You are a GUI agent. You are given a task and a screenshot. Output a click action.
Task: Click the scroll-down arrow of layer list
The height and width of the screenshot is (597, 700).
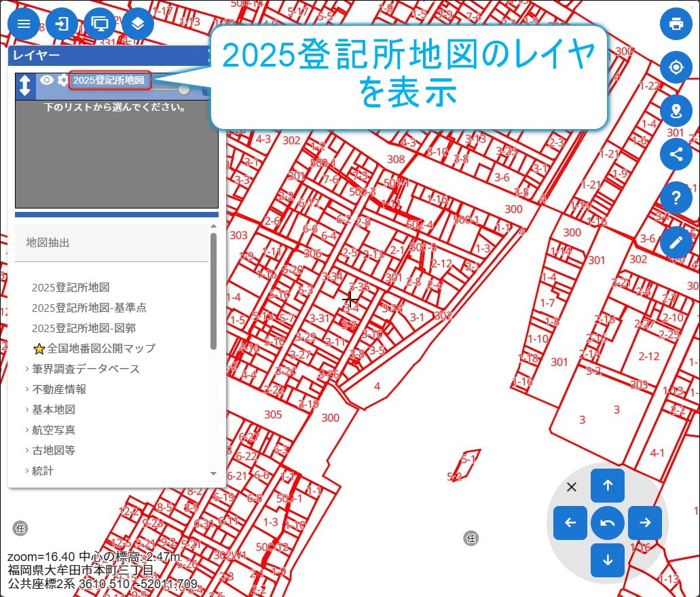tap(213, 473)
